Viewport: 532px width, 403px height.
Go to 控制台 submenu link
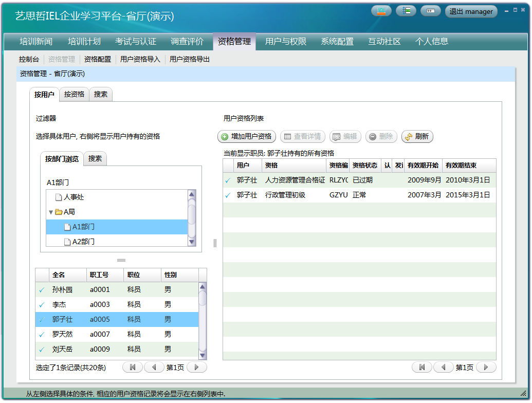tap(29, 59)
